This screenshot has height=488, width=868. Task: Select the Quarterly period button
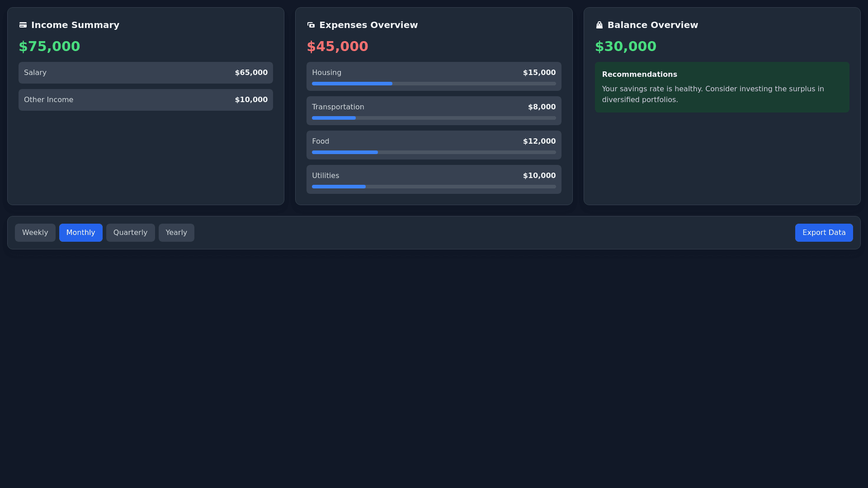click(x=131, y=233)
